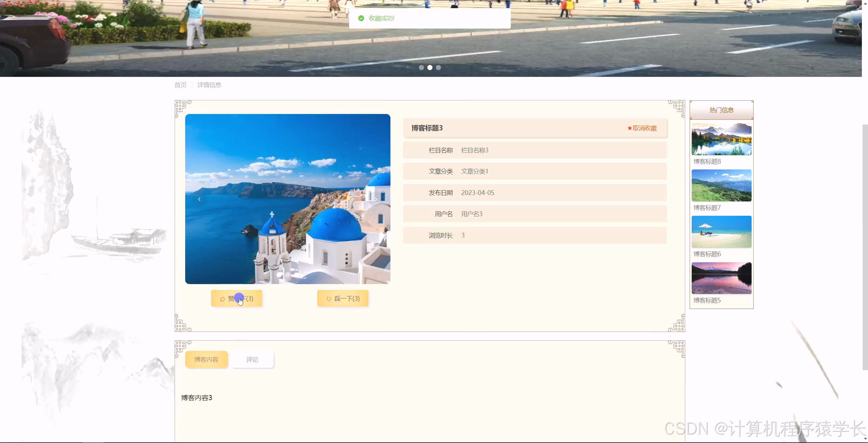Select the active middle banner dot

430,68
